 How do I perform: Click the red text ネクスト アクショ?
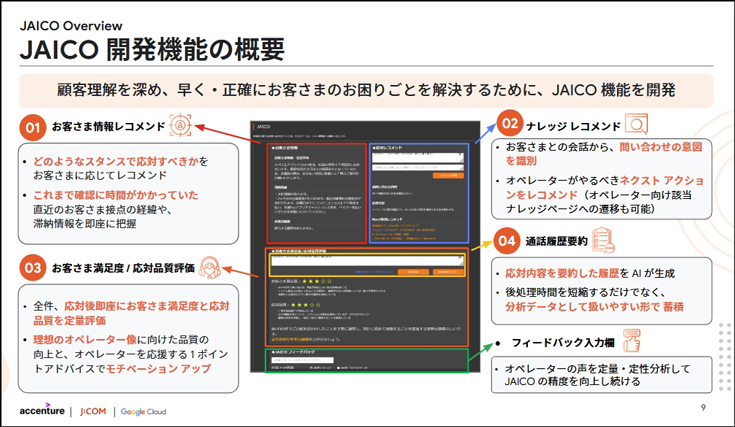pos(662,180)
